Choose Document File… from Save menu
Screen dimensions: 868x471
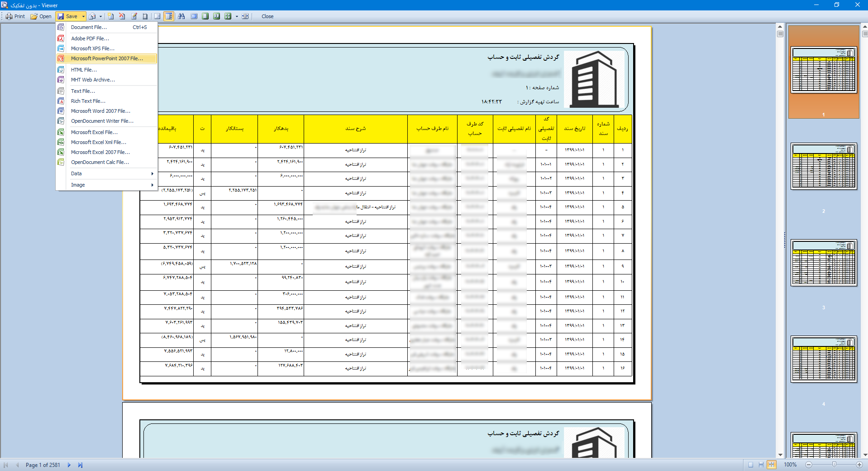tap(106, 27)
